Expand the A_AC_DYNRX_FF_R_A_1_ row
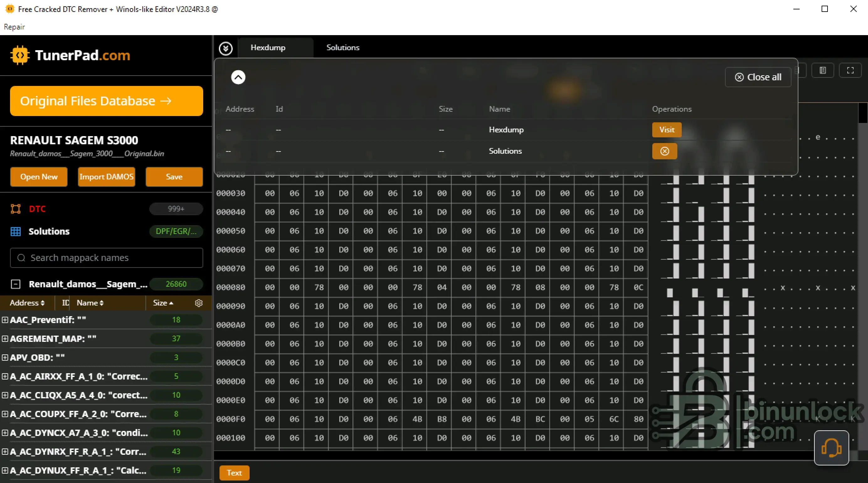 coord(5,452)
